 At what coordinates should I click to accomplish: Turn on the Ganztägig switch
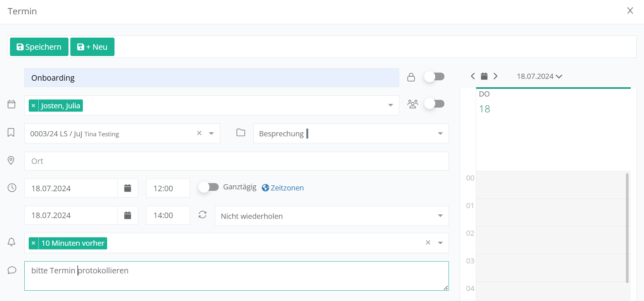[208, 187]
